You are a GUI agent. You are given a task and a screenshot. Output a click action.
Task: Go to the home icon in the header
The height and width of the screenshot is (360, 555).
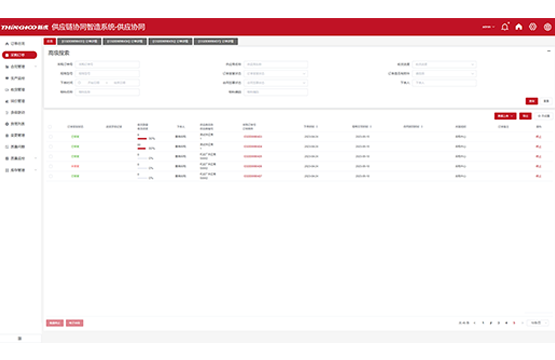519,27
